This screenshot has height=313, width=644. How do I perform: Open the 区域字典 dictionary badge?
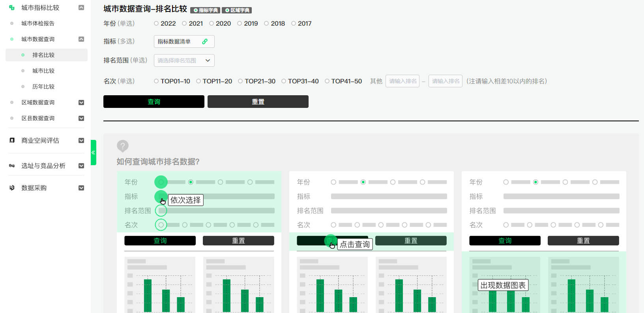[x=237, y=10]
